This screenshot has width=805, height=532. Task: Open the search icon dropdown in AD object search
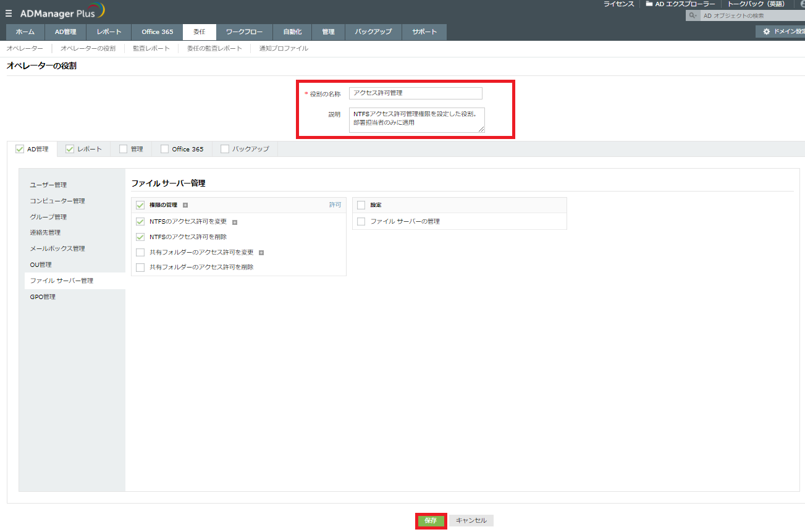[x=694, y=15]
